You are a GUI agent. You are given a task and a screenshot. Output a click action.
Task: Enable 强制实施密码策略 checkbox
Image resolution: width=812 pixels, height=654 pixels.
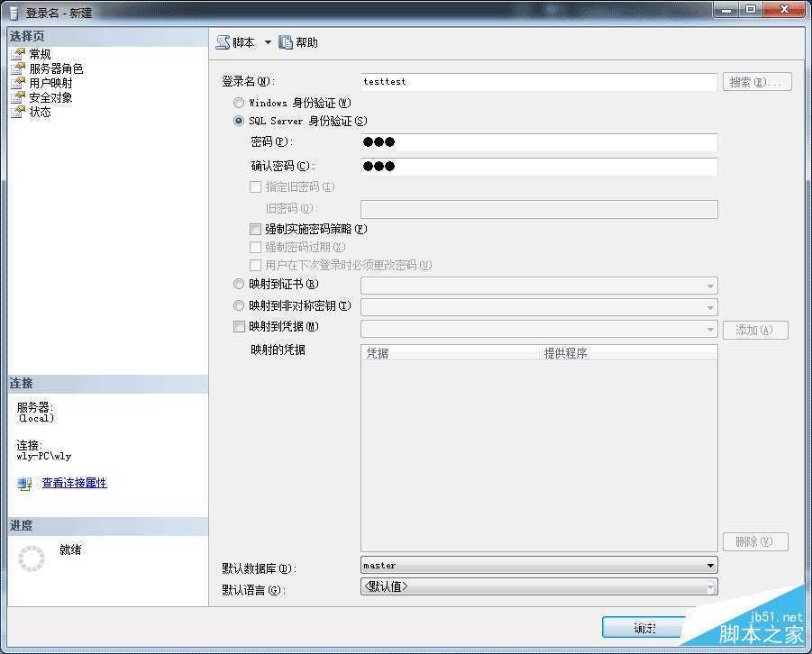point(255,229)
